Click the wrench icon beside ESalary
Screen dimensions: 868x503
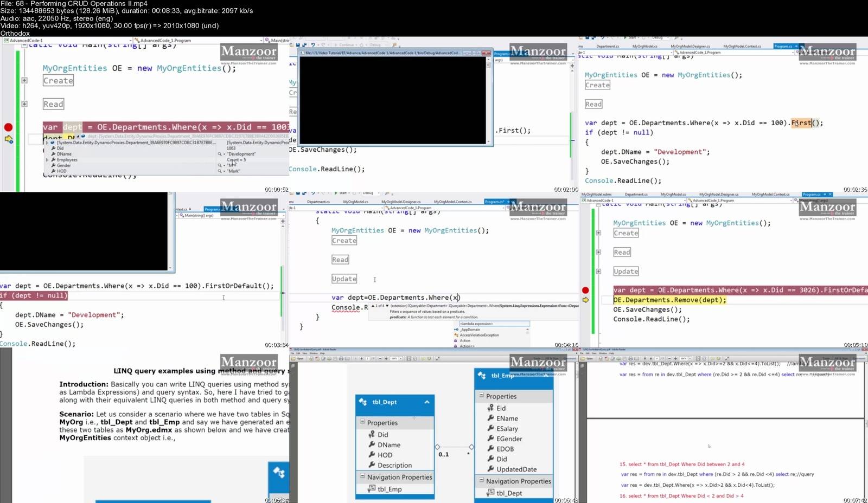(x=490, y=428)
